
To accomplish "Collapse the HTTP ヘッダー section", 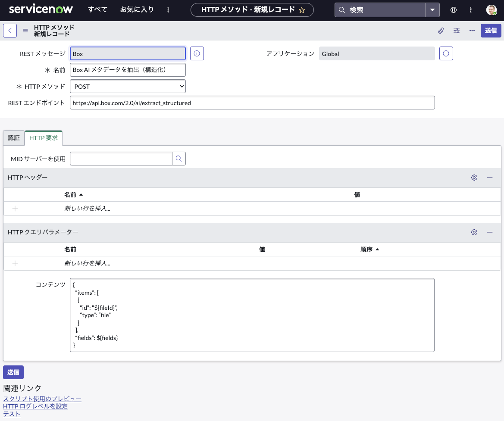I will (x=489, y=178).
